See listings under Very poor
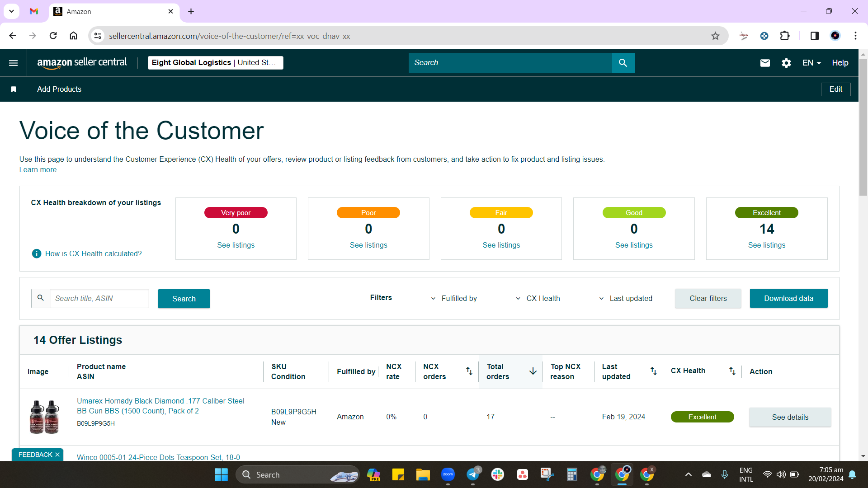The image size is (868, 488). click(236, 245)
